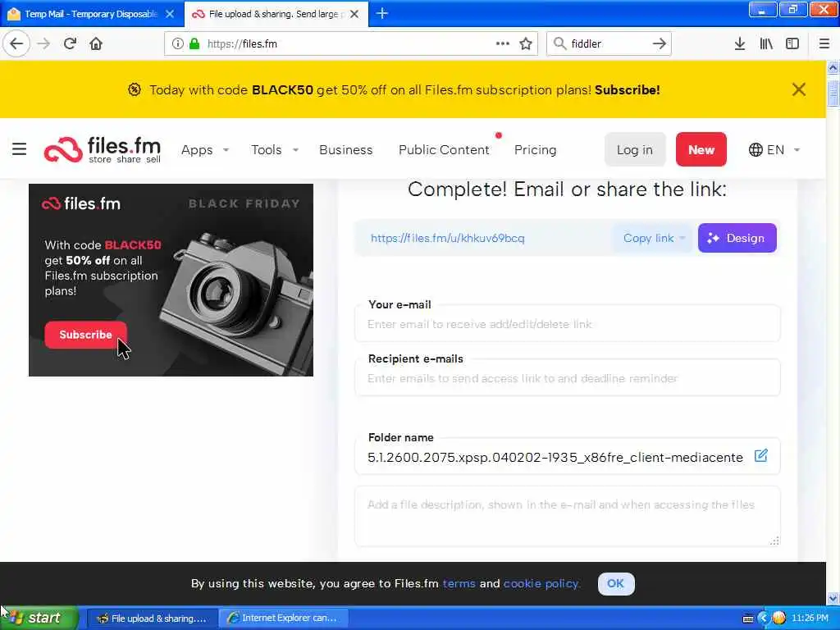The image size is (840, 630).
Task: Switch to File upload & sharing taskbar item
Action: (152, 619)
